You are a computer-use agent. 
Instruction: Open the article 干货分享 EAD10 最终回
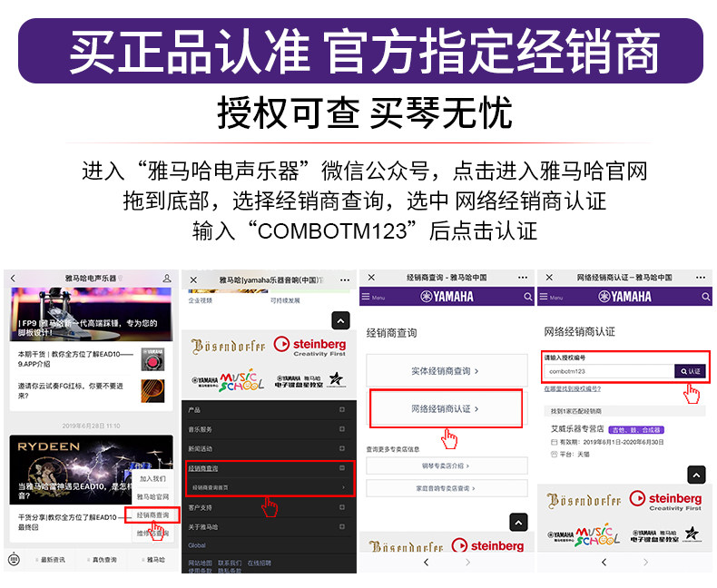[x=69, y=522]
